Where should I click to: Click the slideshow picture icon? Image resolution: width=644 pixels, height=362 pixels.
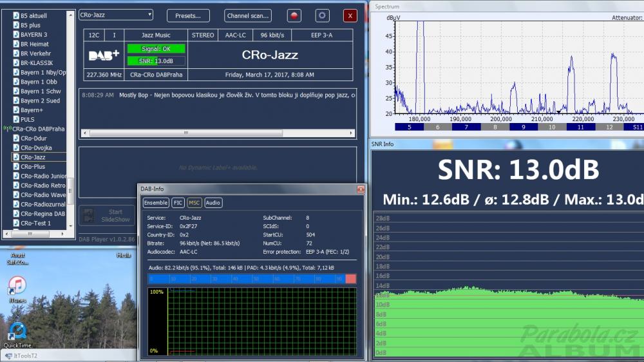(88, 215)
